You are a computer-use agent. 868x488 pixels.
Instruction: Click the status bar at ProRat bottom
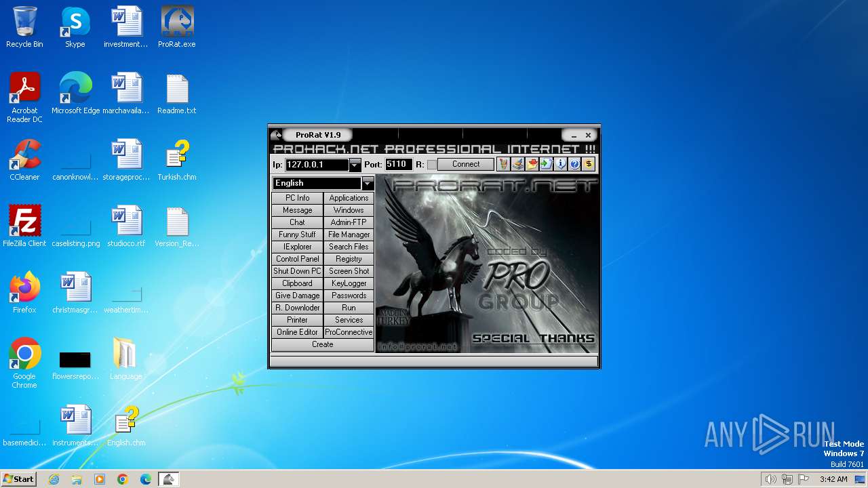tap(434, 361)
